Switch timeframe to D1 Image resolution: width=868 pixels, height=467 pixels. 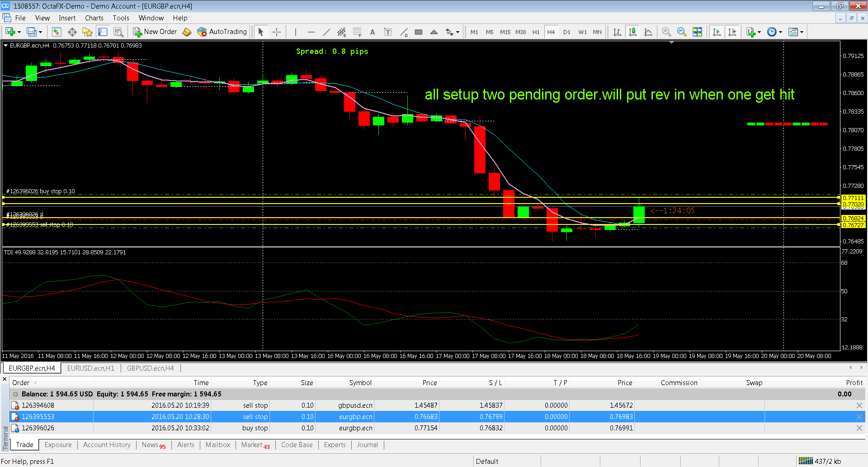[567, 32]
